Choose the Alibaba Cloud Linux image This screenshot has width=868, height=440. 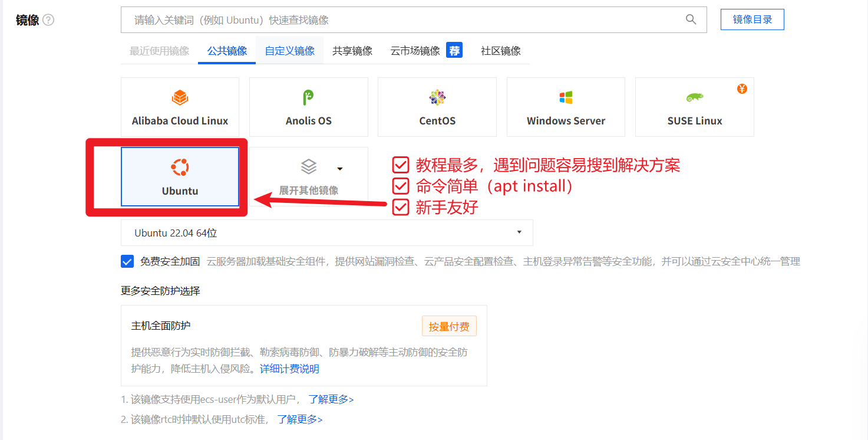(180, 107)
